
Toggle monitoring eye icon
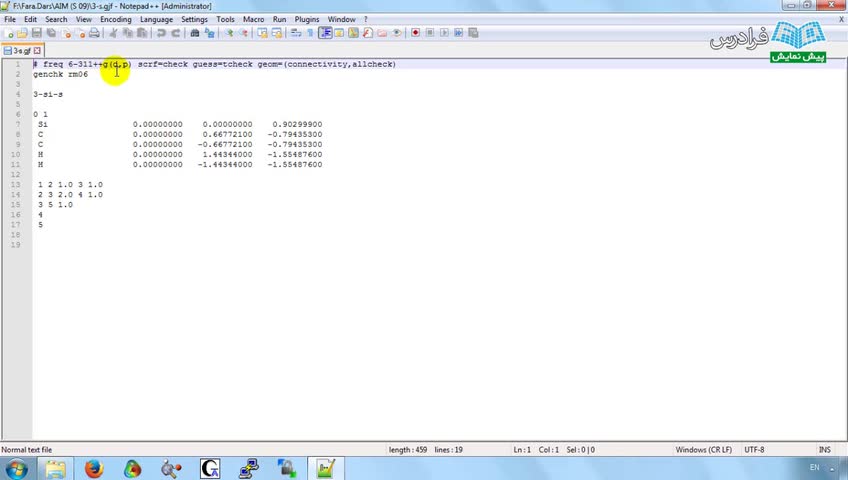[396, 34]
